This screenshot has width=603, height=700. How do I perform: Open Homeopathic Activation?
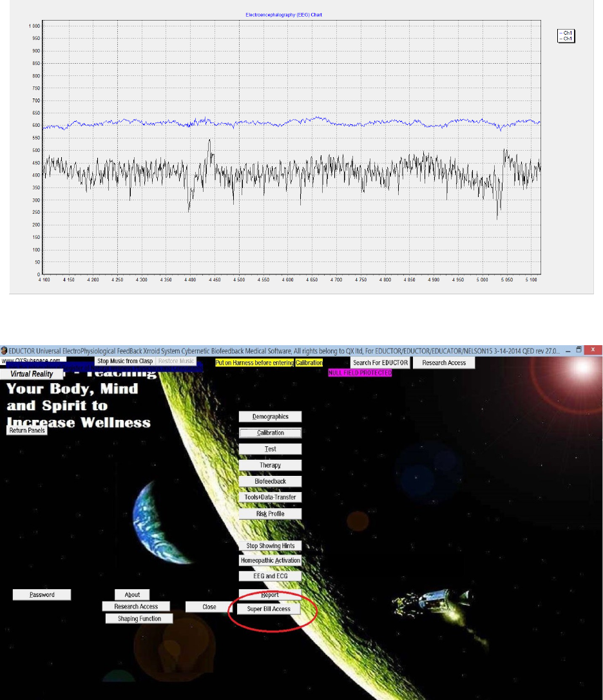[270, 560]
